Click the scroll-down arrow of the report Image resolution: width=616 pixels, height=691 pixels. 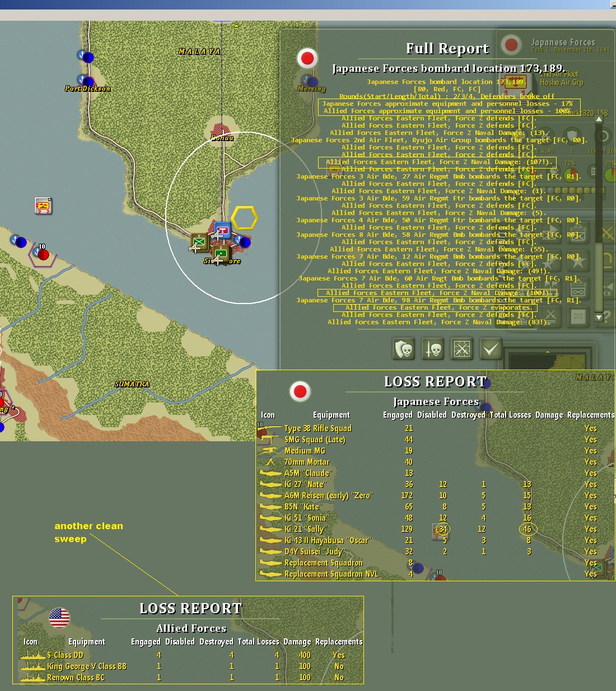[599, 317]
